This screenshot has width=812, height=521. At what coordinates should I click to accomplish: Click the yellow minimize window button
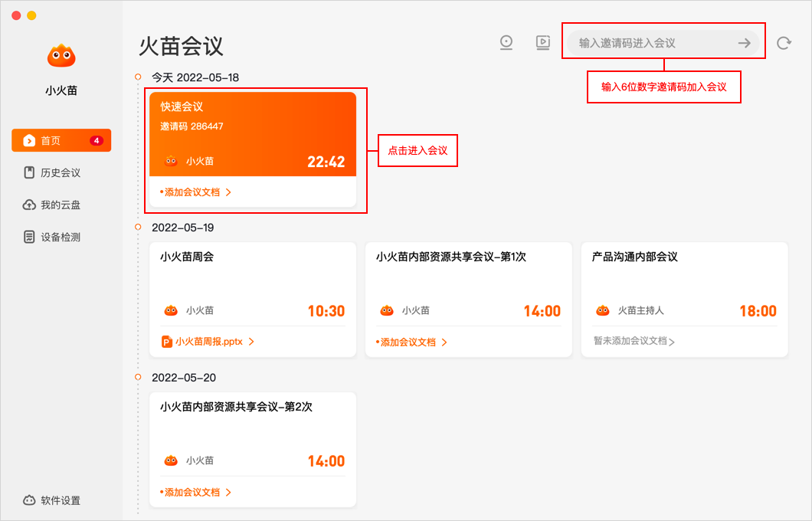(x=31, y=15)
